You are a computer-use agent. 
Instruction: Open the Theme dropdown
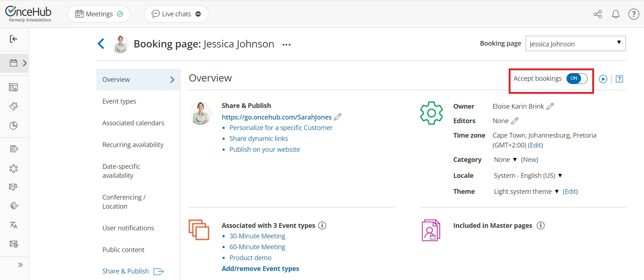coord(526,191)
